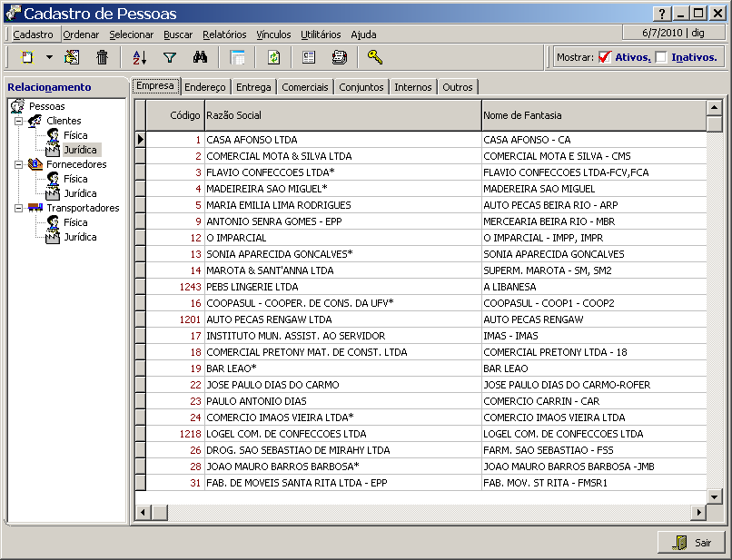
Task: Click the A-Z sort icon
Action: (140, 57)
